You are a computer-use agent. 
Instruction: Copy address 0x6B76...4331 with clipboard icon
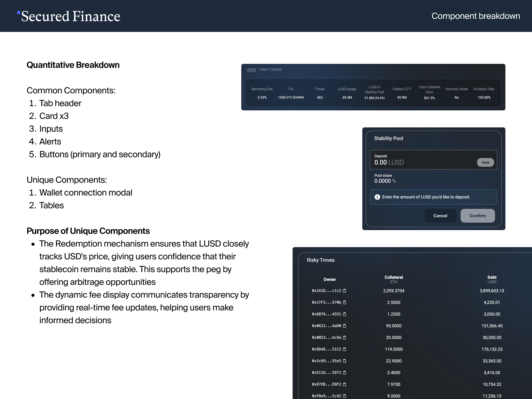click(344, 314)
